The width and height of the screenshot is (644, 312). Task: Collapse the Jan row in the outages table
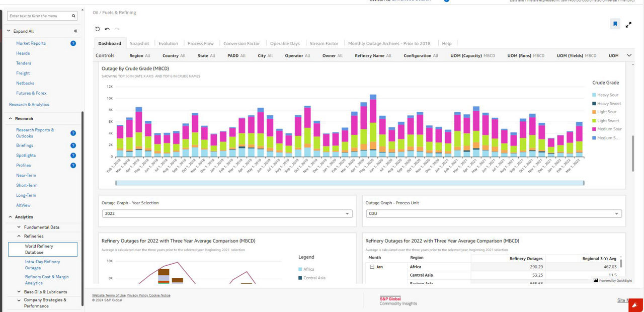click(372, 267)
